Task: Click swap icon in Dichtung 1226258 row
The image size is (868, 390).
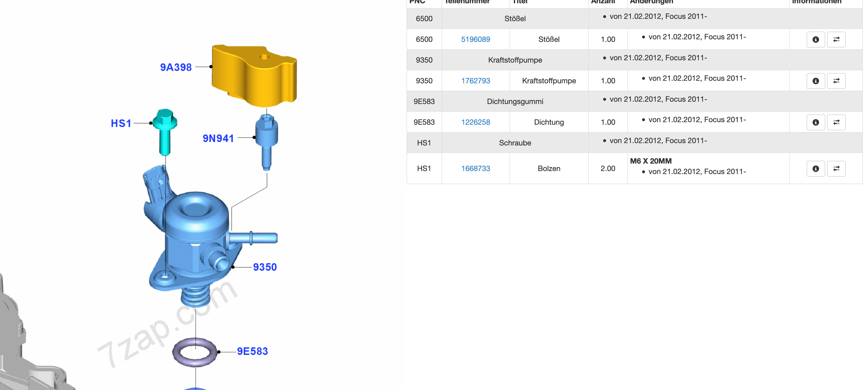Action: (836, 122)
